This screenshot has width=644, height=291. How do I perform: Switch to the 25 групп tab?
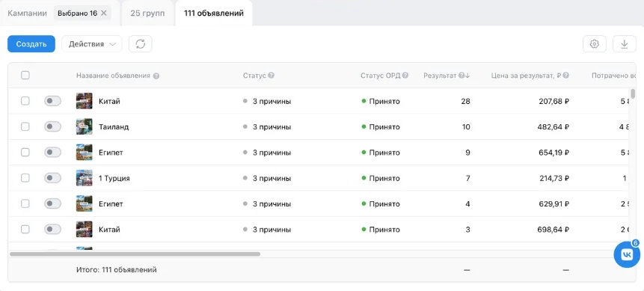[147, 13]
